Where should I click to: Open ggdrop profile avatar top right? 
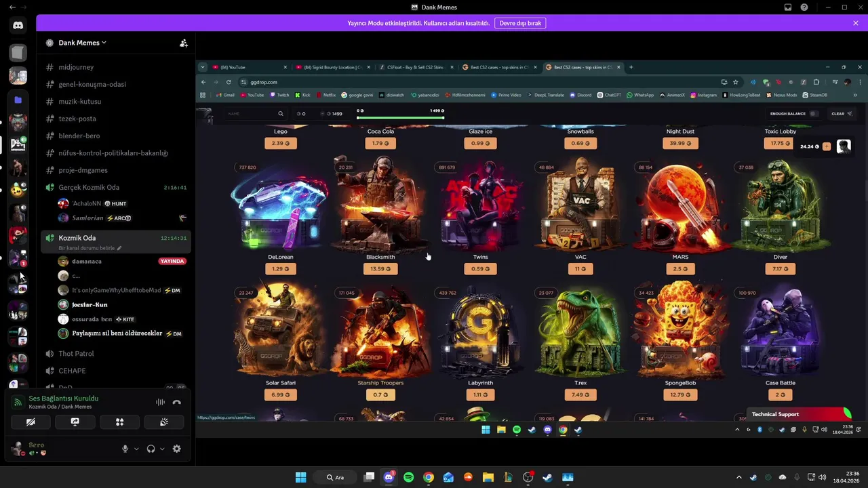coord(844,146)
